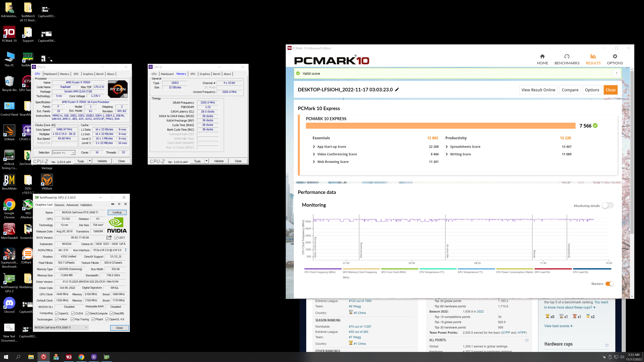Click the GPU-Z refresh icon
The width and height of the screenshot is (644, 362).
[x=119, y=204]
